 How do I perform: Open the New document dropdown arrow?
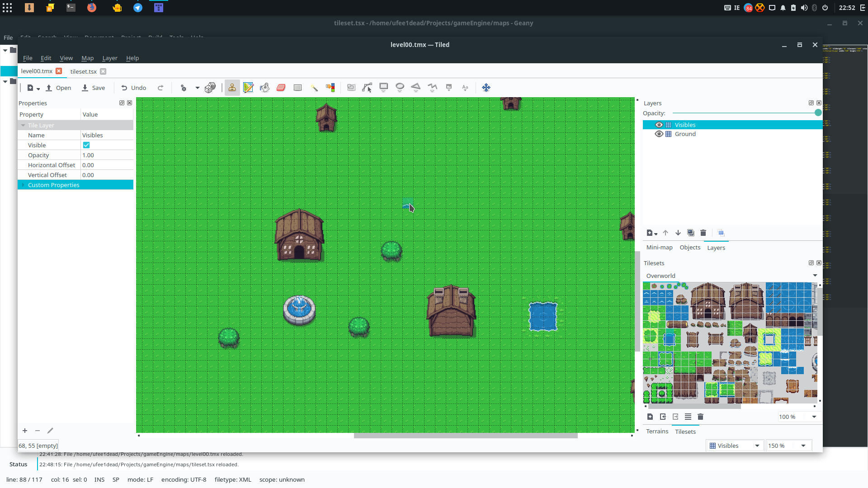point(38,89)
